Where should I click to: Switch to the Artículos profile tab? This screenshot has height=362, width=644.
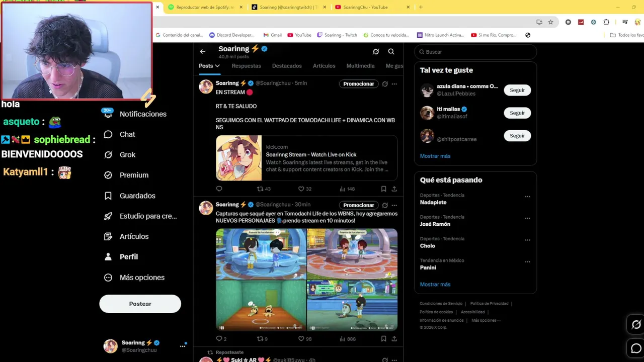coord(324,66)
